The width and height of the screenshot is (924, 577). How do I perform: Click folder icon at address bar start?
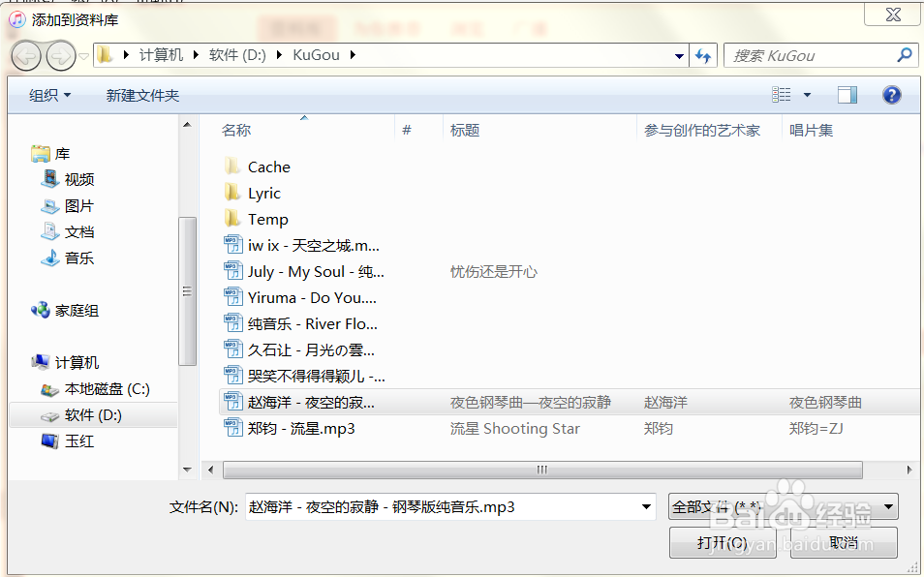tap(105, 55)
